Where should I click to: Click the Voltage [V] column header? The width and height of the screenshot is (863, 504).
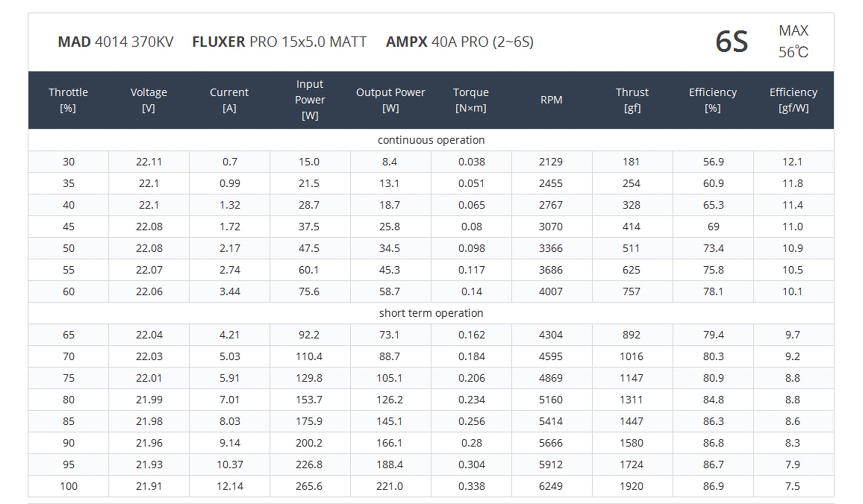149,100
